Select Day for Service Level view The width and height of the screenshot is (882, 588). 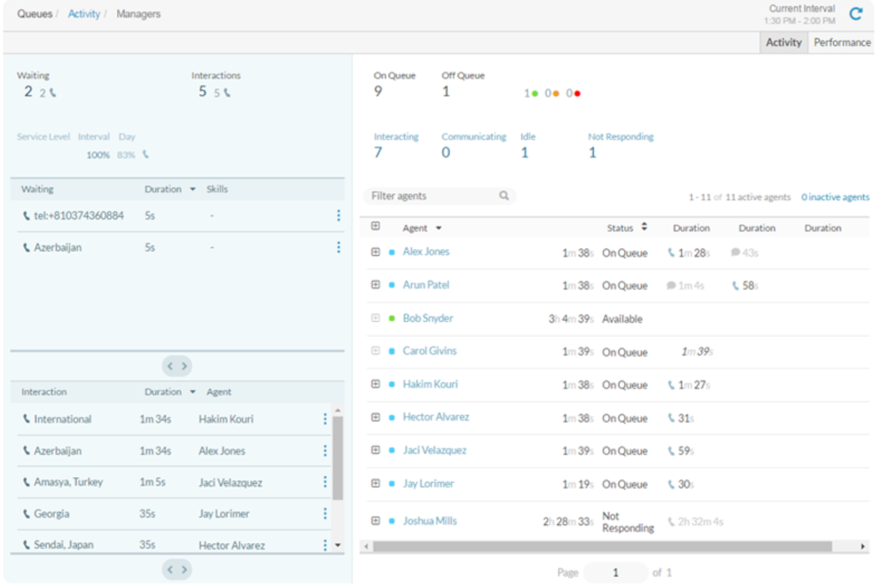(127, 136)
